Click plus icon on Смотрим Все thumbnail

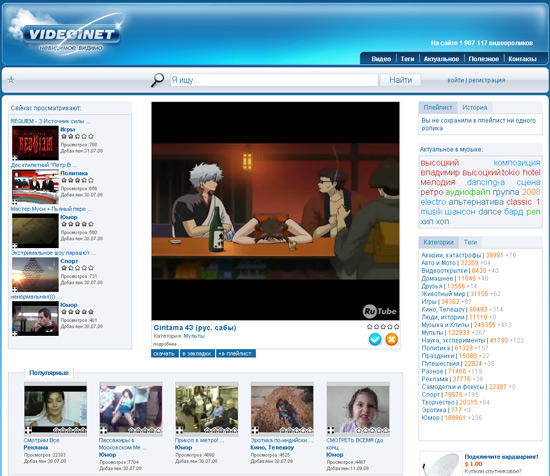coord(28,430)
